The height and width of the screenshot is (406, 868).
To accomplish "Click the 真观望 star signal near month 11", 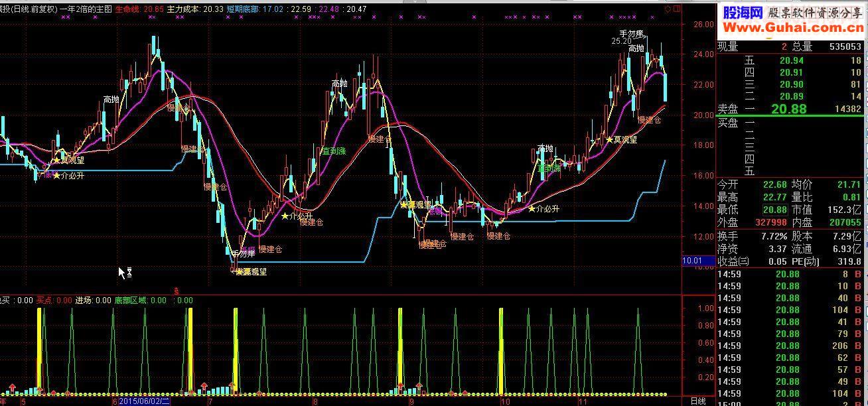I will [x=621, y=140].
